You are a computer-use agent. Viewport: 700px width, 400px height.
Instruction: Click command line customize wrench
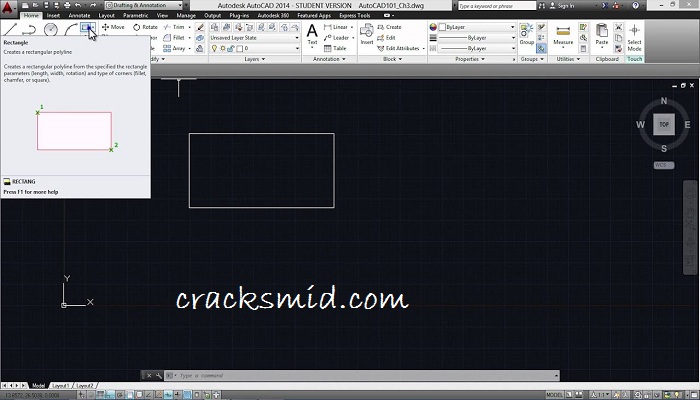tap(158, 376)
